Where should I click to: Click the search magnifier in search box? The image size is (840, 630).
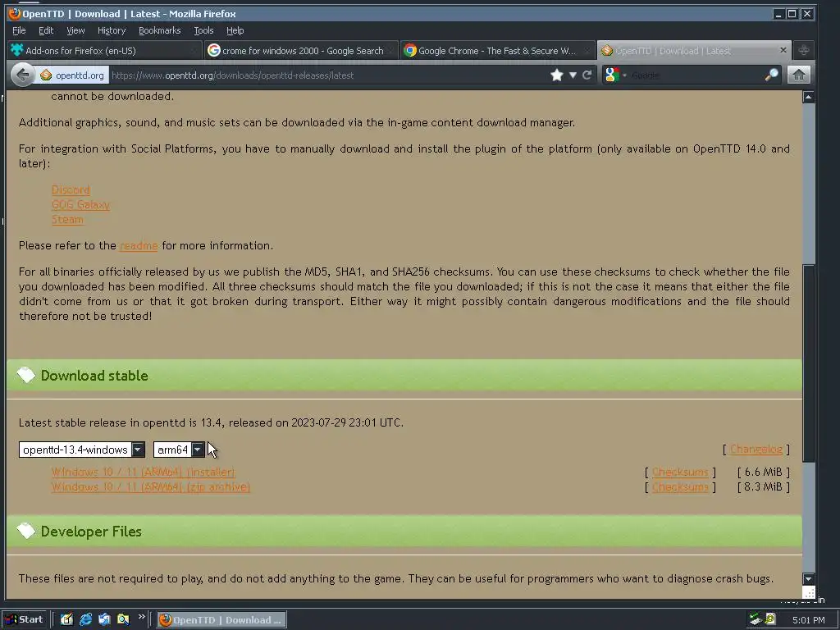pyautogui.click(x=771, y=75)
